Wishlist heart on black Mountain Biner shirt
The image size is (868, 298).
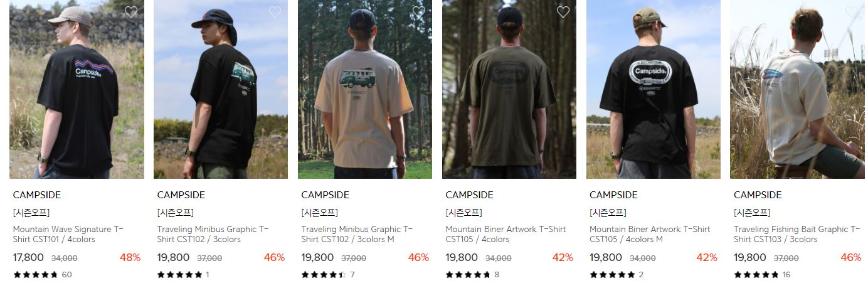click(707, 12)
